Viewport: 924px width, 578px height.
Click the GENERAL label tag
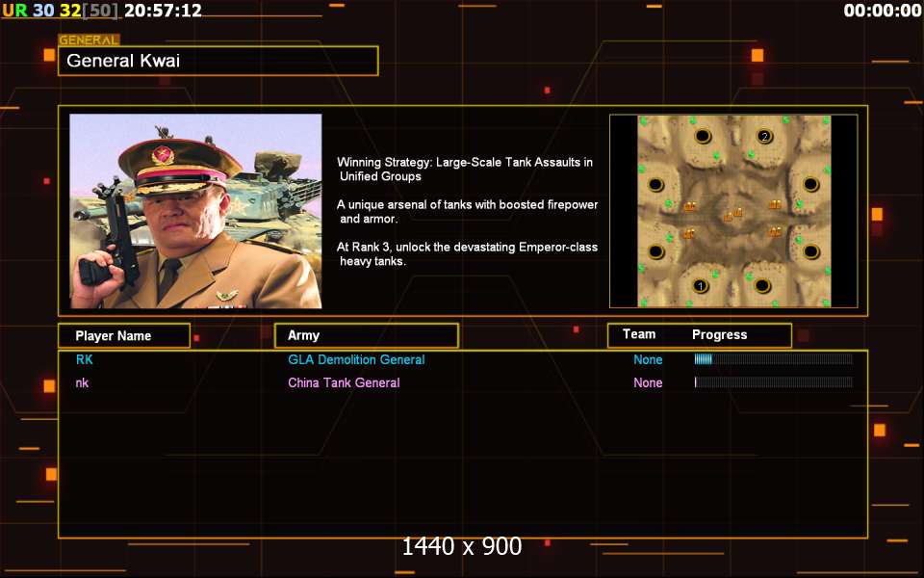point(89,40)
